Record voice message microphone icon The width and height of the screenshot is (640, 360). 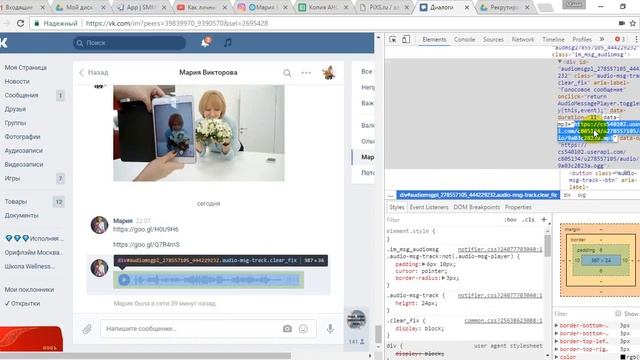[x=330, y=328]
